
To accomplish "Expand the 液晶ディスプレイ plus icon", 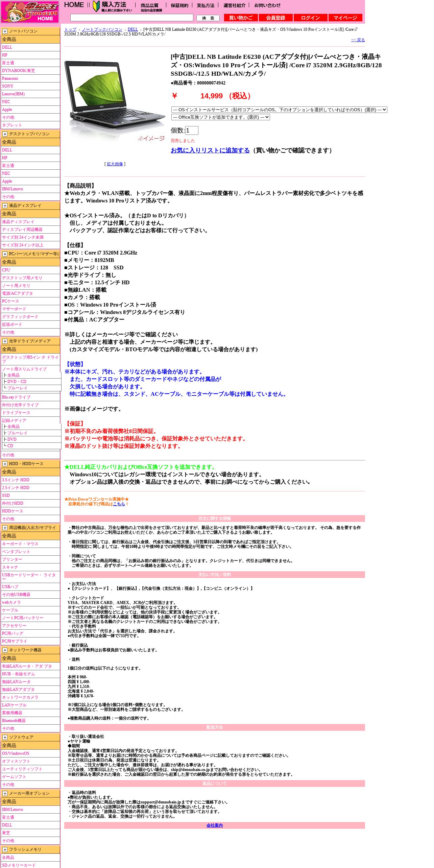I will click(5, 206).
